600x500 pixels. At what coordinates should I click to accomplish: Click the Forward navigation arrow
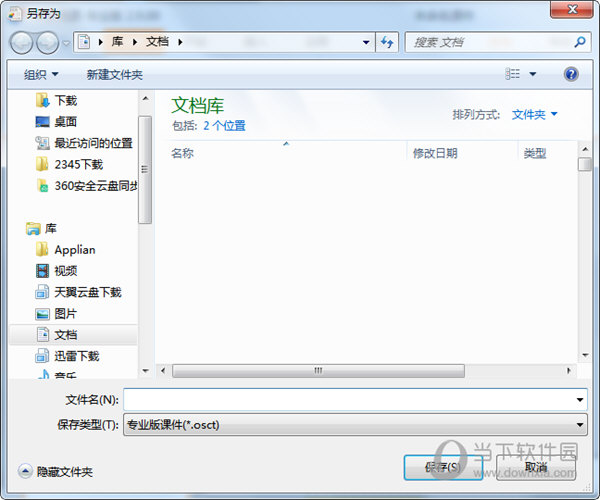point(47,42)
